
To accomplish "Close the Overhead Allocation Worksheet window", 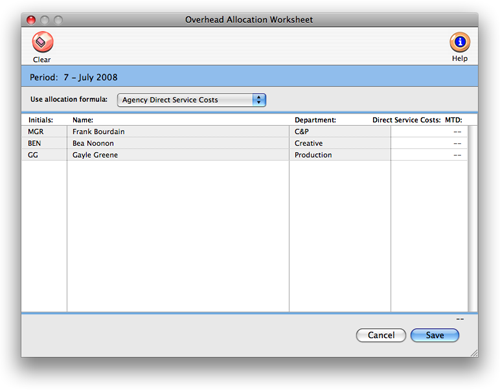I will 31,20.
